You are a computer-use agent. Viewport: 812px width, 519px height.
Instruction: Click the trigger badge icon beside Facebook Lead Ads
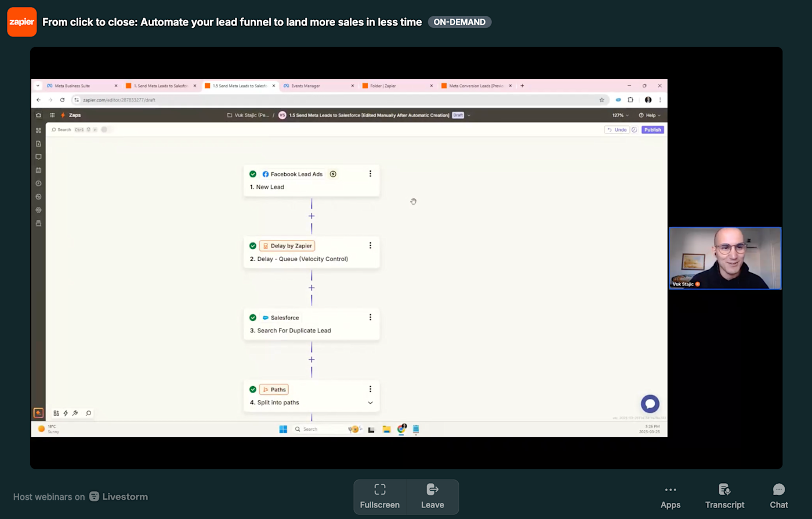point(333,174)
